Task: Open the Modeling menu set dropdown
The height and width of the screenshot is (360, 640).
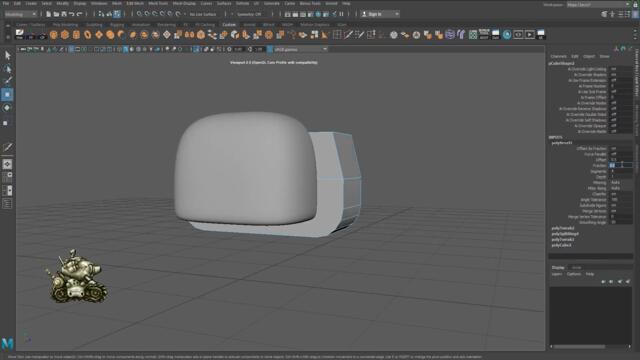Action: 20,14
